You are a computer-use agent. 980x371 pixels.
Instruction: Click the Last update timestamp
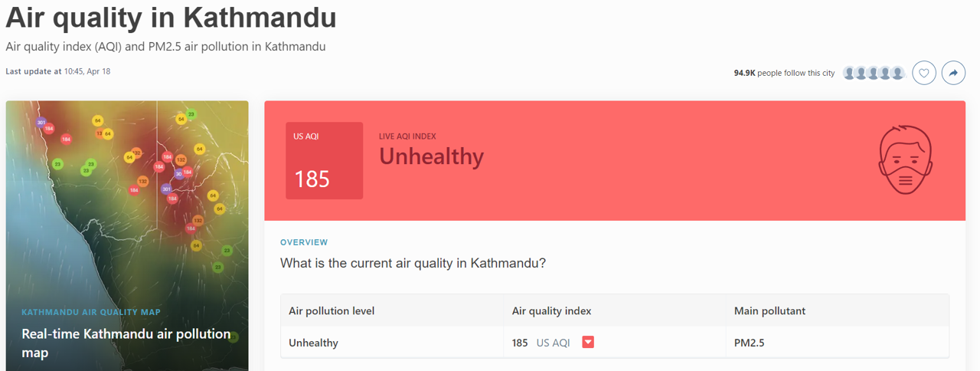[58, 71]
